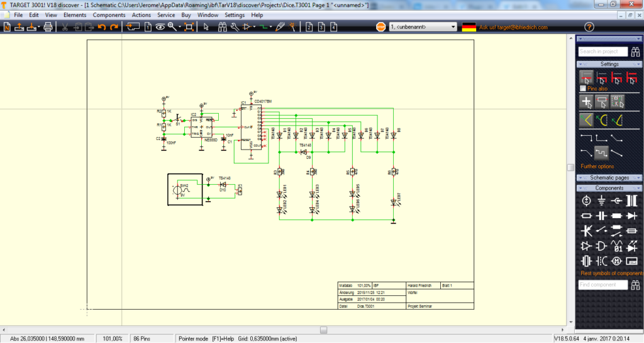Insert a switch symbol from Components
The width and height of the screenshot is (644, 343).
[x=601, y=231]
